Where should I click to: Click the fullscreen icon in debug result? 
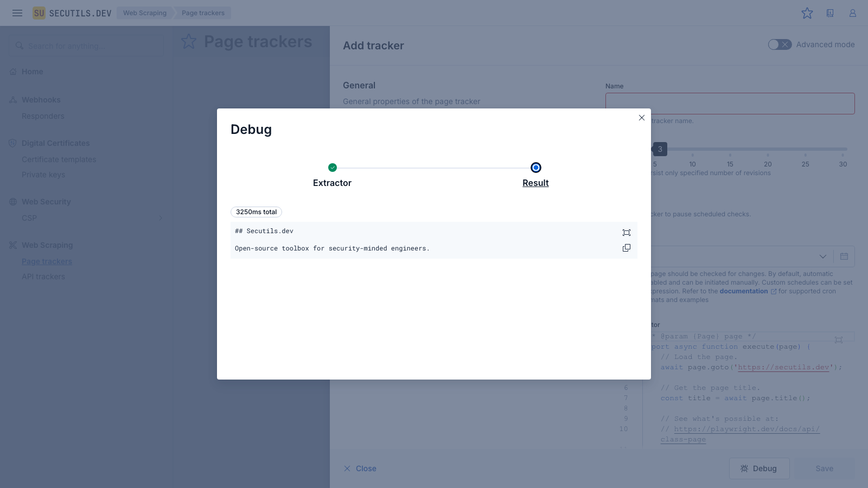pos(626,233)
